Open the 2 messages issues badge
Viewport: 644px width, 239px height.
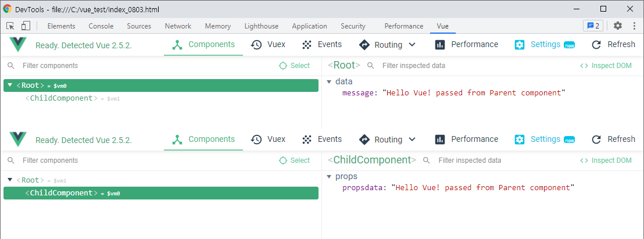point(593,26)
